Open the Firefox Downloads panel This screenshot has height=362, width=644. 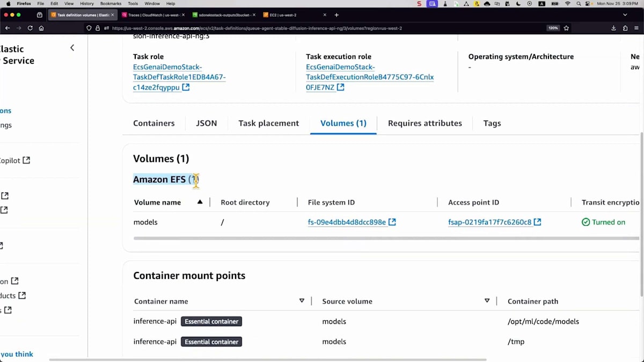tap(614, 28)
